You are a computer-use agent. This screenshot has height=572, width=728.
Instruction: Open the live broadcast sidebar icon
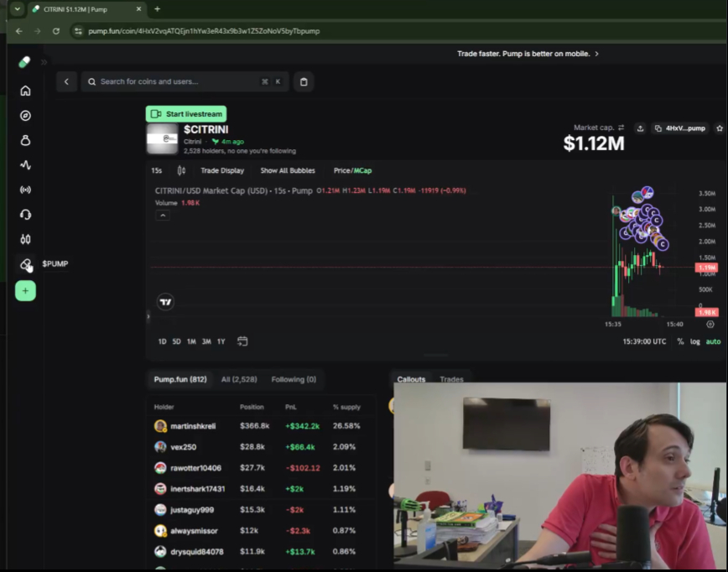click(25, 190)
